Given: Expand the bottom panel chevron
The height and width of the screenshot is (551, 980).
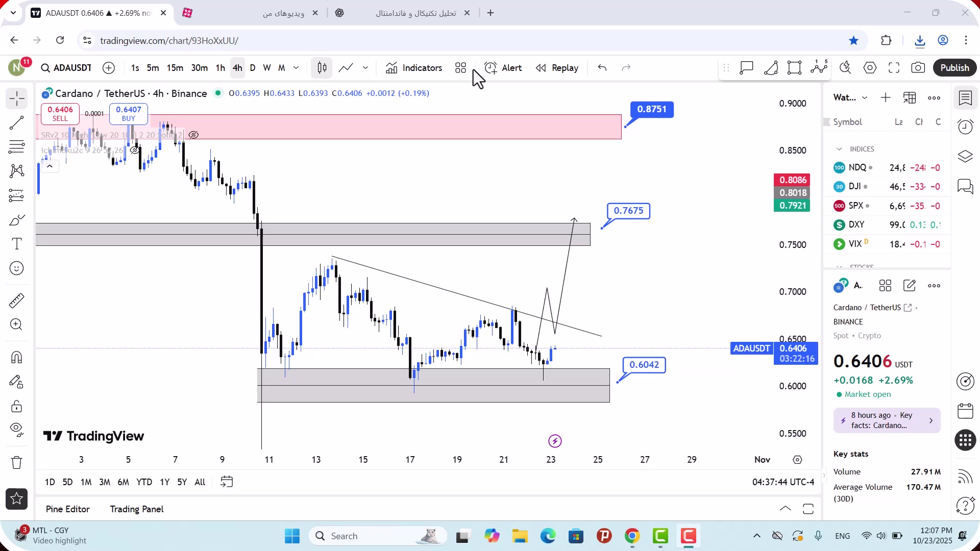Looking at the screenshot, I should click(x=786, y=509).
